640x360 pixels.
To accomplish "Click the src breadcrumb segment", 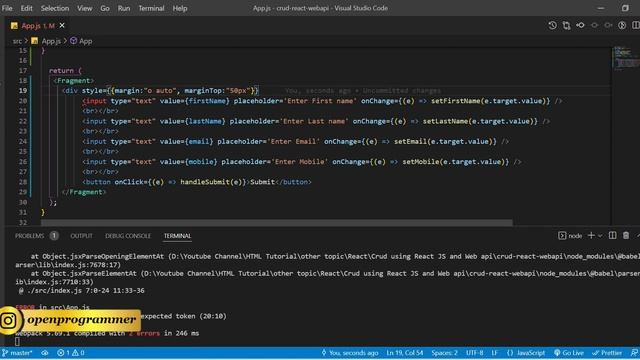I will [x=17, y=41].
